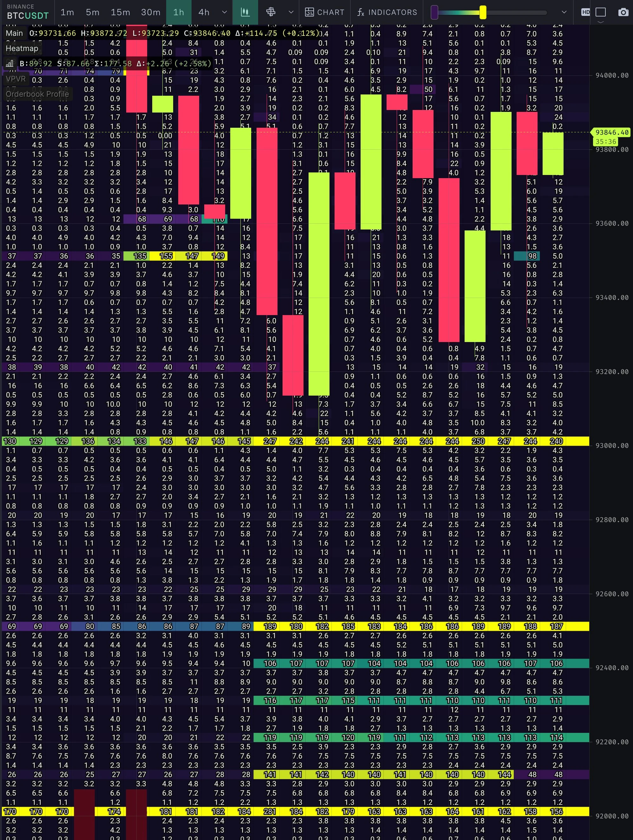Screen dimensions: 633x840
Task: Switch to the 15m timeframe
Action: pyautogui.click(x=121, y=12)
